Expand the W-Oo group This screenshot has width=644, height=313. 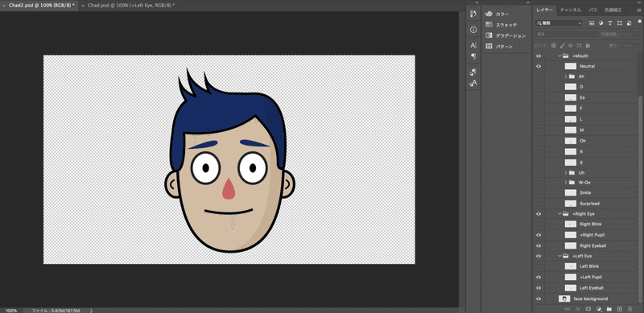pos(566,183)
